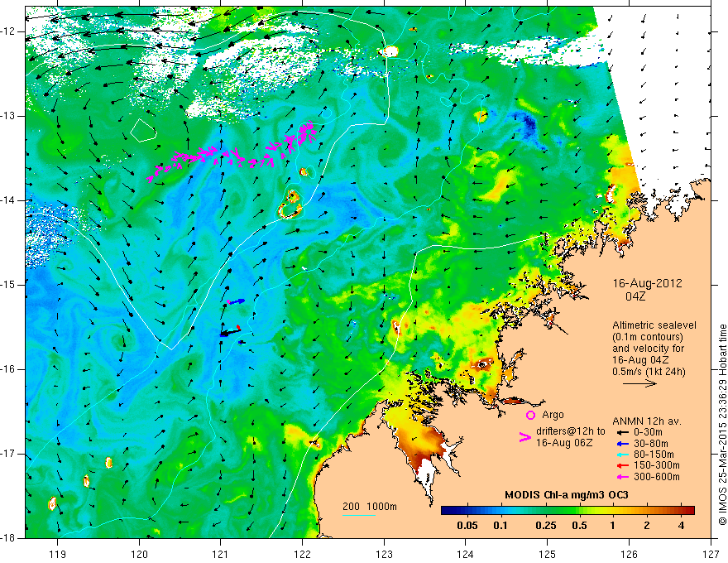Click the blue mooring current arrow on the map
Viewport: 728px width, 563px height.
236,301
